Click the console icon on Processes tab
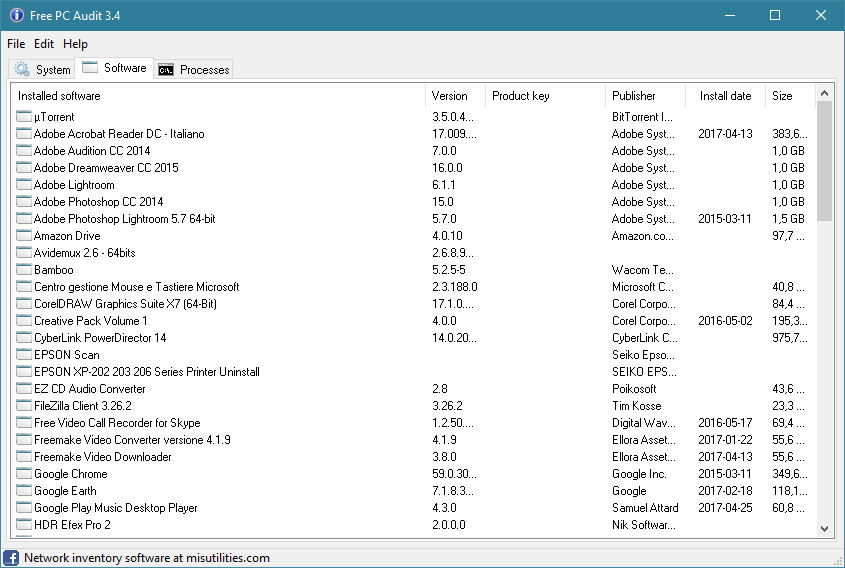The image size is (845, 568). [x=166, y=69]
